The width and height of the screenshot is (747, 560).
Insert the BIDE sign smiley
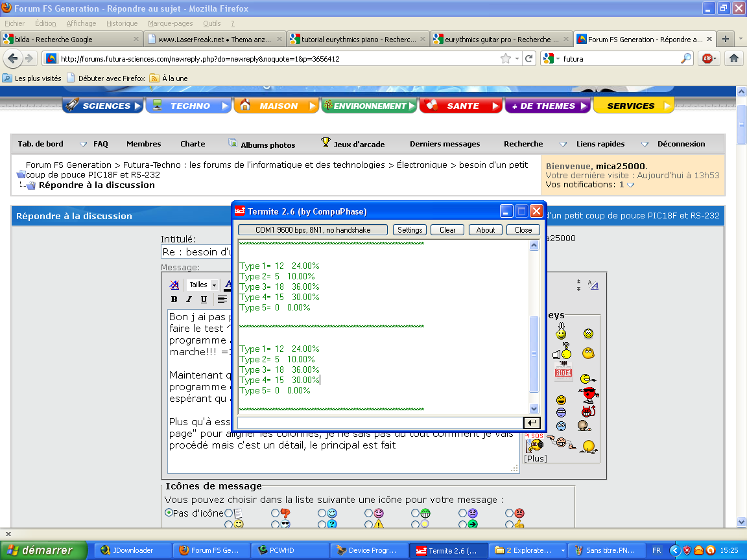point(563,371)
